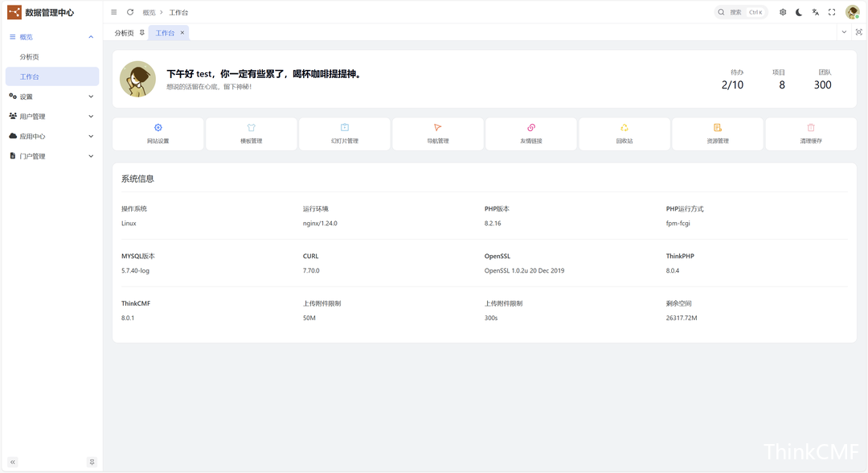Open the 资源管理 resources card
The width and height of the screenshot is (868, 473).
(718, 134)
